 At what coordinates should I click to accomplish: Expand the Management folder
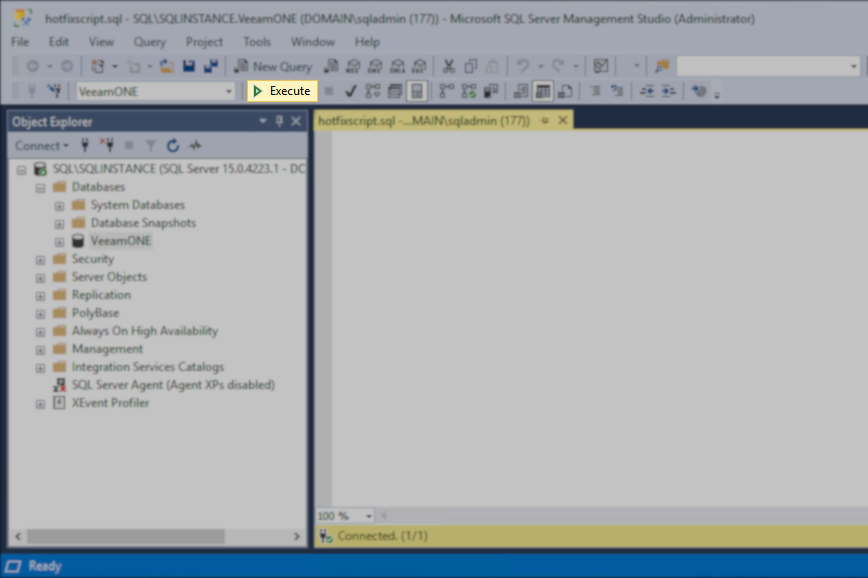(x=40, y=350)
